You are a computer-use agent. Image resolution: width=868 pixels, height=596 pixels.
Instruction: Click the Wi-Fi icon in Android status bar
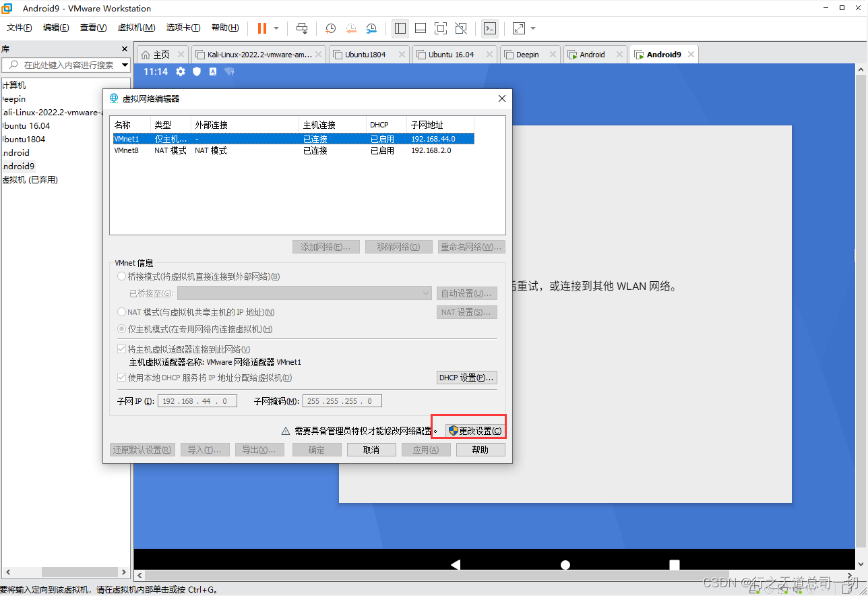[x=229, y=71]
